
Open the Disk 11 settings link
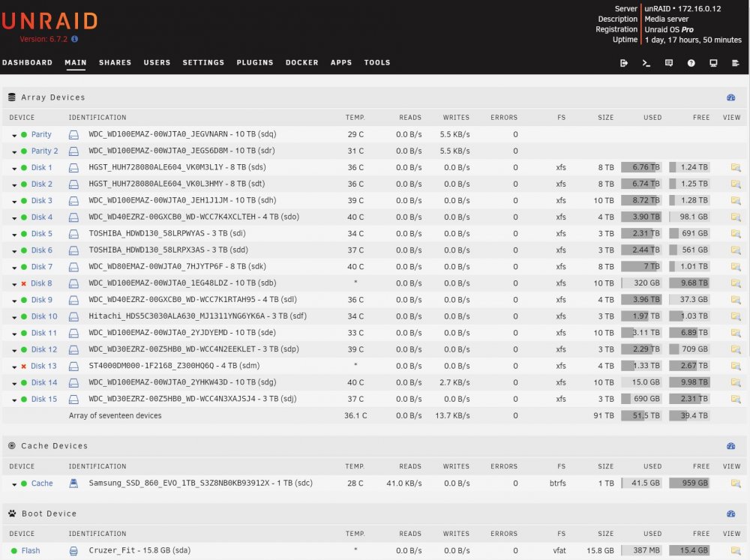pyautogui.click(x=43, y=333)
